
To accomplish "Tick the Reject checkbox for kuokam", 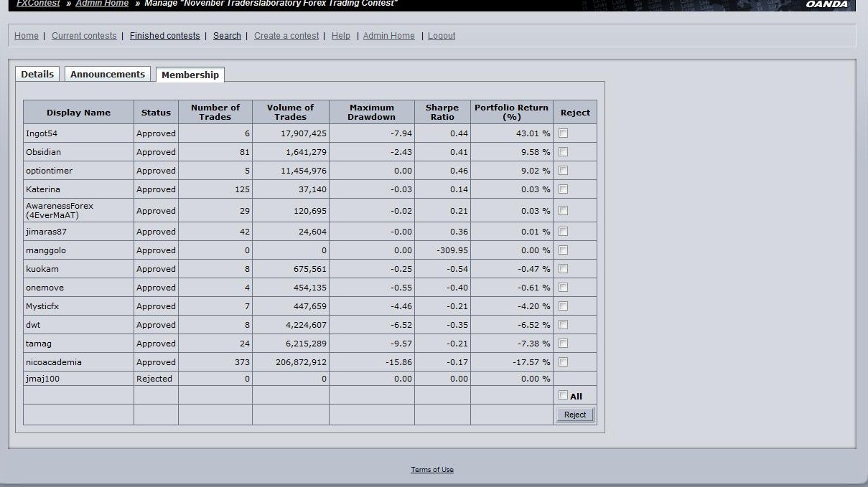I will point(563,268).
